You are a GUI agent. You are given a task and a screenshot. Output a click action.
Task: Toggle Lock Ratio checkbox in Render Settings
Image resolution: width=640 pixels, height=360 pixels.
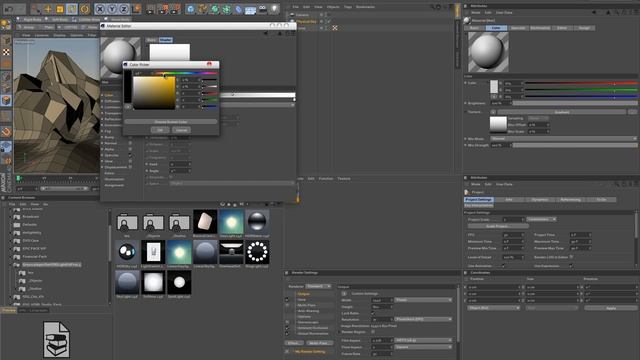[373, 313]
